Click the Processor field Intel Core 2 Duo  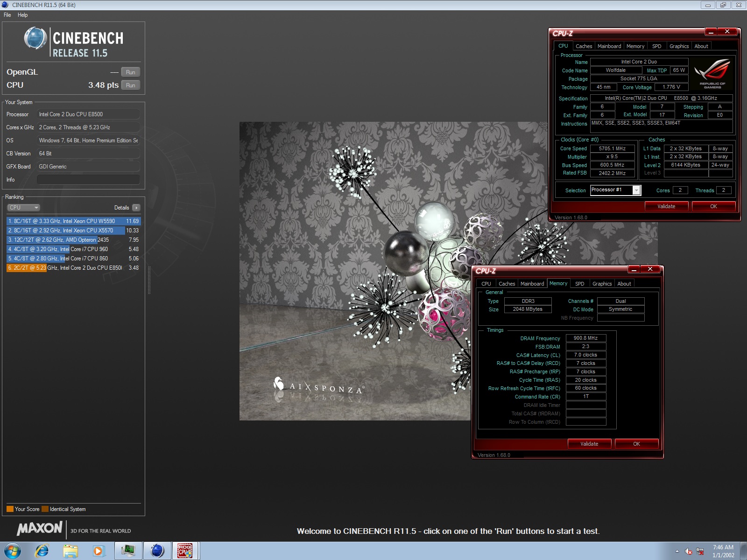tap(88, 114)
